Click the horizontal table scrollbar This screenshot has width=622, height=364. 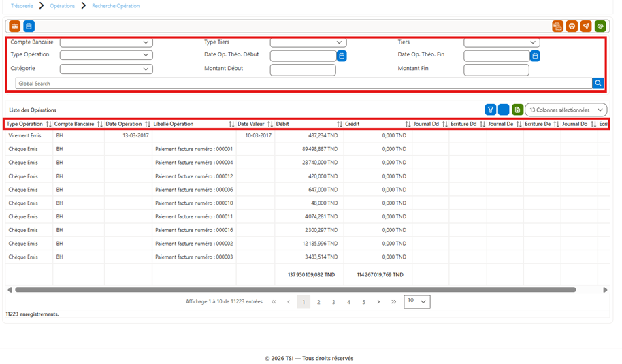(x=295, y=290)
